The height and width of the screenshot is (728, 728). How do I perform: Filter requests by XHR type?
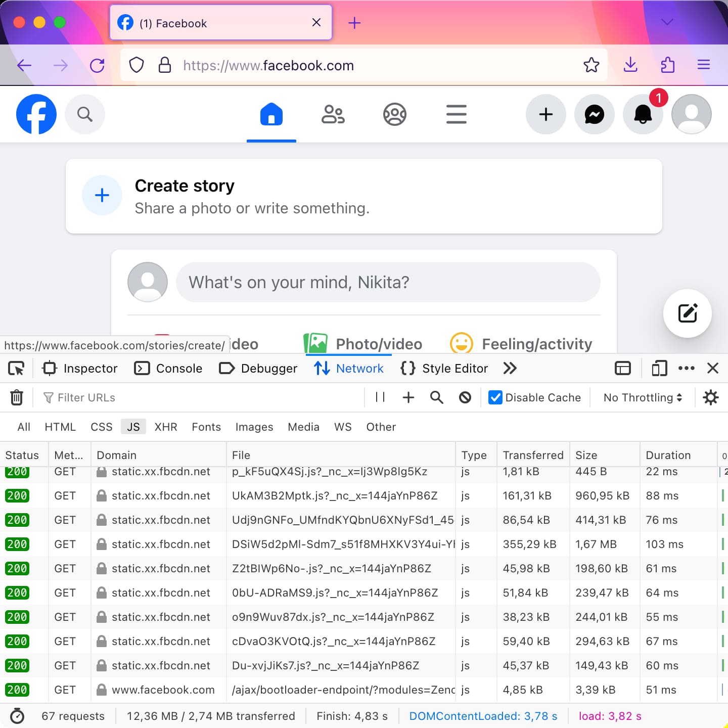coord(166,427)
